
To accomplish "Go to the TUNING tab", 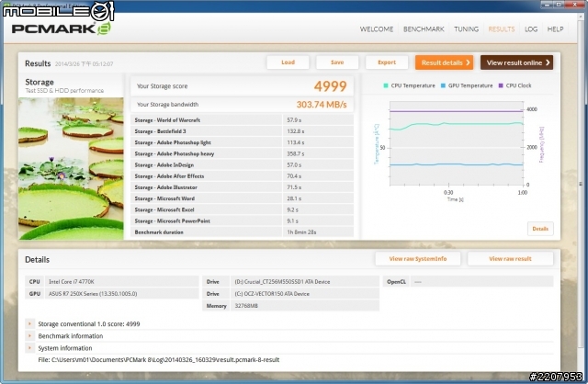I will click(x=466, y=29).
